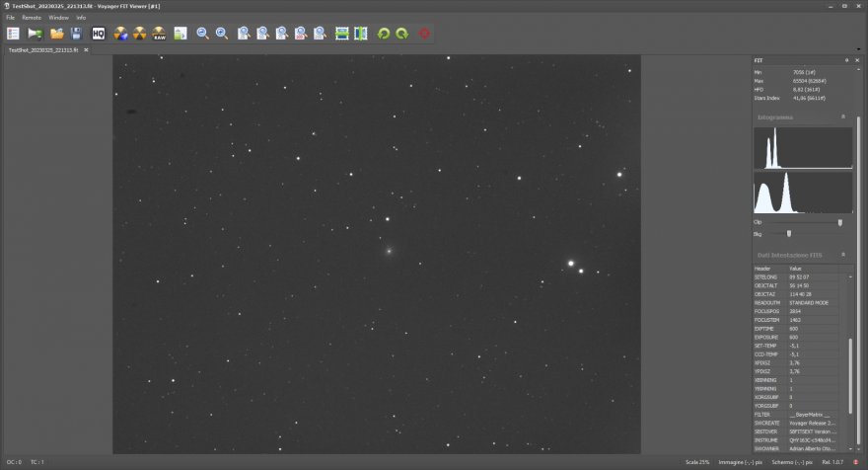This screenshot has height=470, width=868.
Task: Click the floppy disk save icon
Action: click(76, 34)
